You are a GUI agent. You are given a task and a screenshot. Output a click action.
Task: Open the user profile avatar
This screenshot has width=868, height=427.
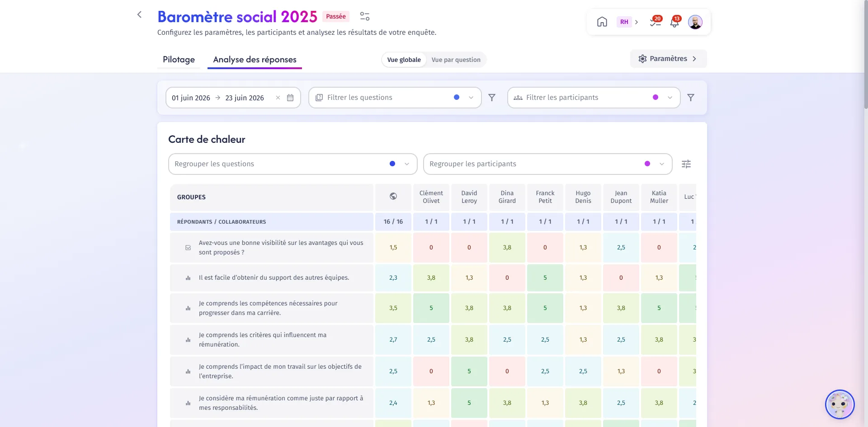click(695, 22)
